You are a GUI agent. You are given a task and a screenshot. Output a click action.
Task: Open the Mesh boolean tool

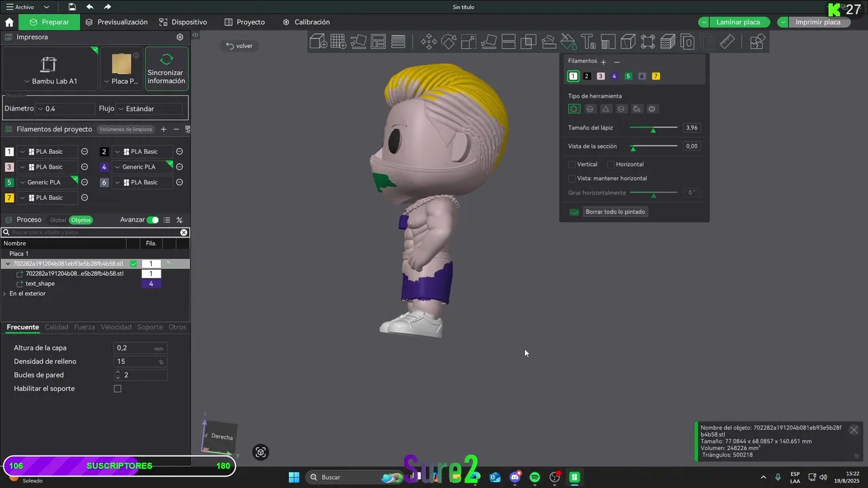(528, 42)
